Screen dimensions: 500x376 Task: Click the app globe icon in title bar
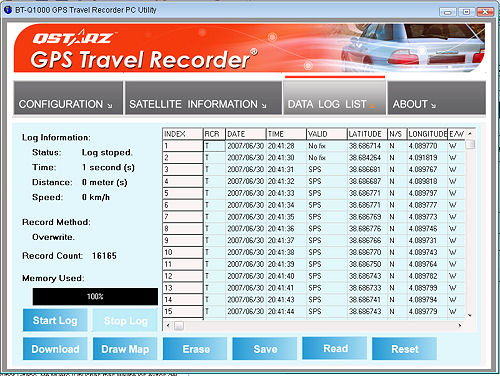tap(8, 10)
